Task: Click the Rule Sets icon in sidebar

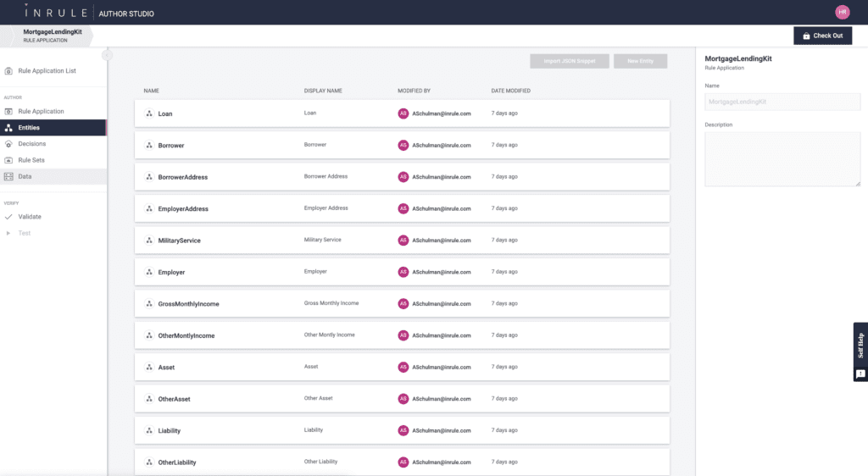Action: [8, 160]
